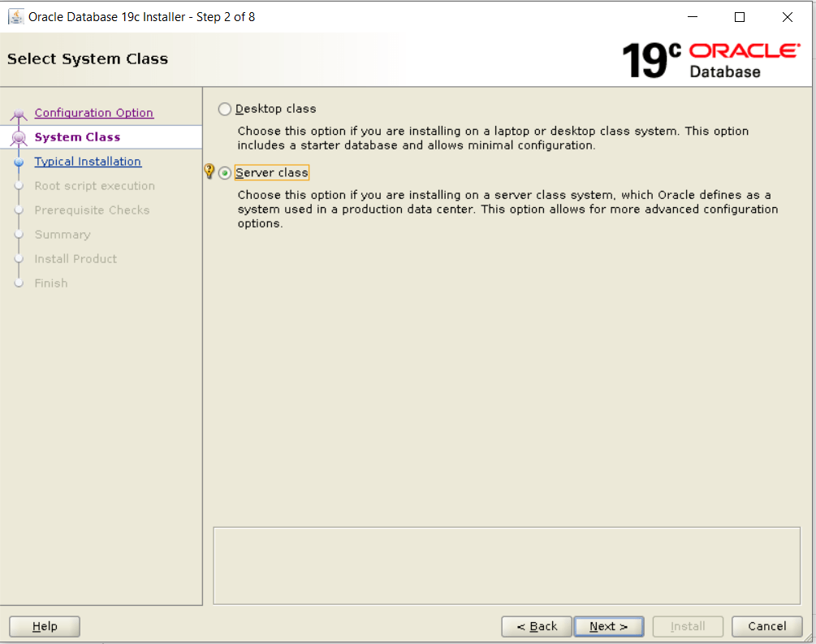The image size is (816, 644).
Task: Open the Configuration Option step link
Action: [x=93, y=113]
